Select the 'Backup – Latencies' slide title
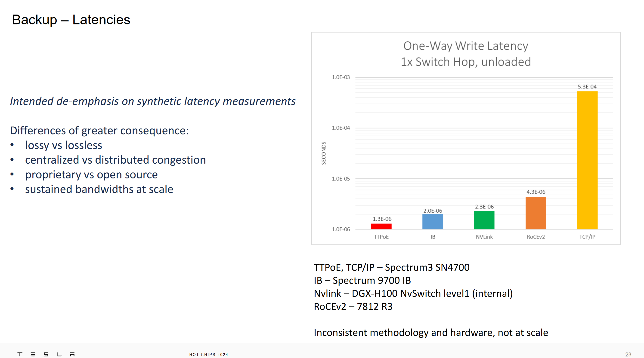Screen dimensions: 644x358 click(71, 20)
